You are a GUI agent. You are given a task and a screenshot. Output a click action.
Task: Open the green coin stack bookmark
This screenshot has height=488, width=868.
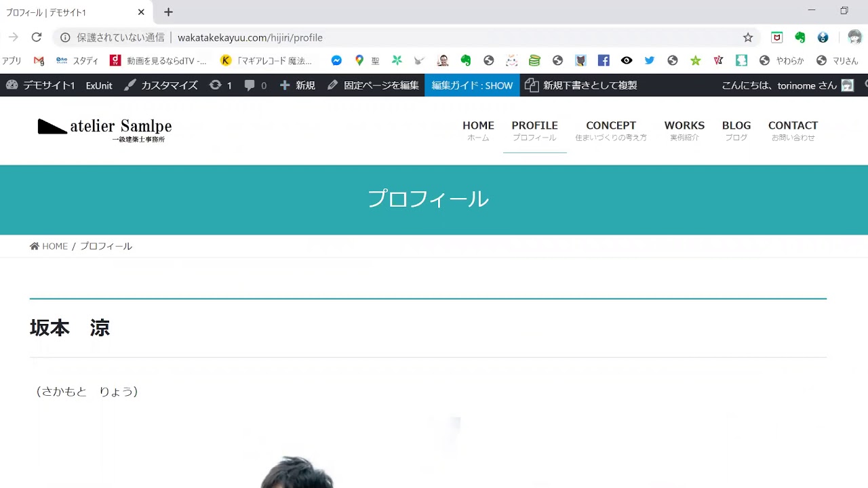click(x=534, y=60)
